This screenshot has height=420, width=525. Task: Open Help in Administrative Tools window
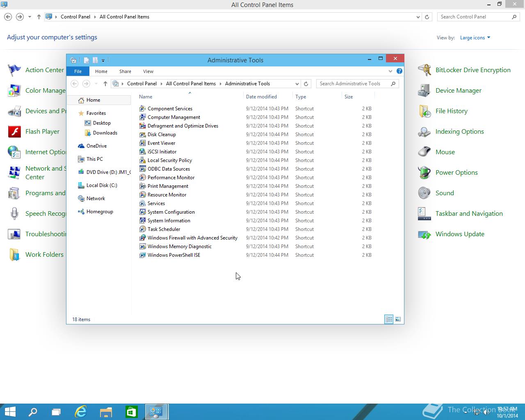(399, 71)
